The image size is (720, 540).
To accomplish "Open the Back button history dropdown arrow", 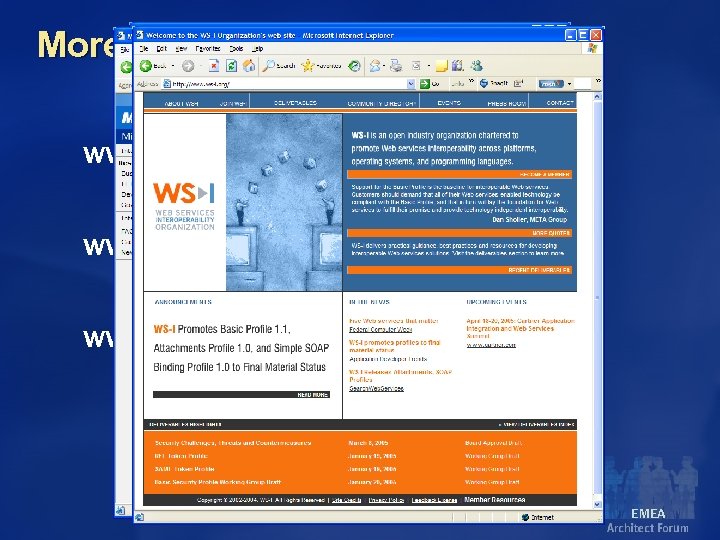I will 173,66.
